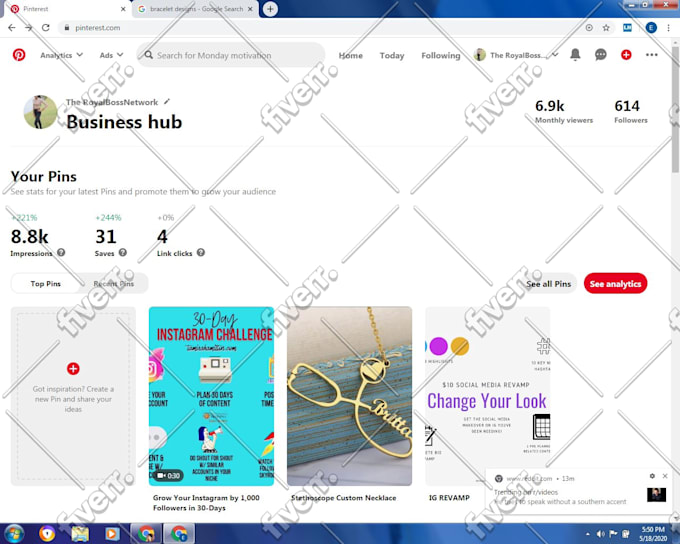Open the notifications bell icon
Screen dimensions: 680x544
575,55
